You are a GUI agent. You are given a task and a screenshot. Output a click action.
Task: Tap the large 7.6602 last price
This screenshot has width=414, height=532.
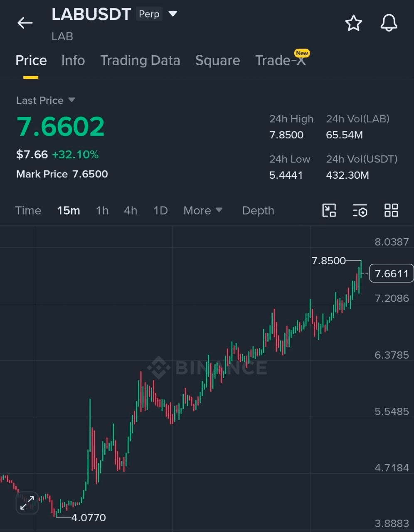pyautogui.click(x=61, y=127)
